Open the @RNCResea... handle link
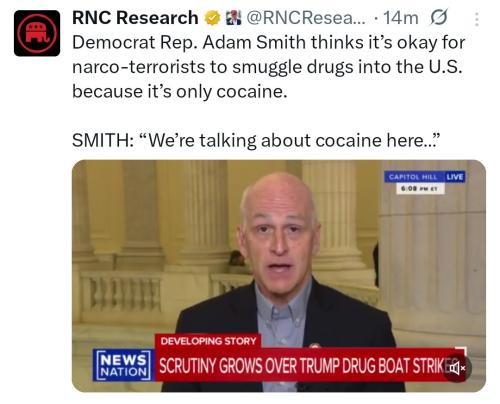 click(x=306, y=18)
